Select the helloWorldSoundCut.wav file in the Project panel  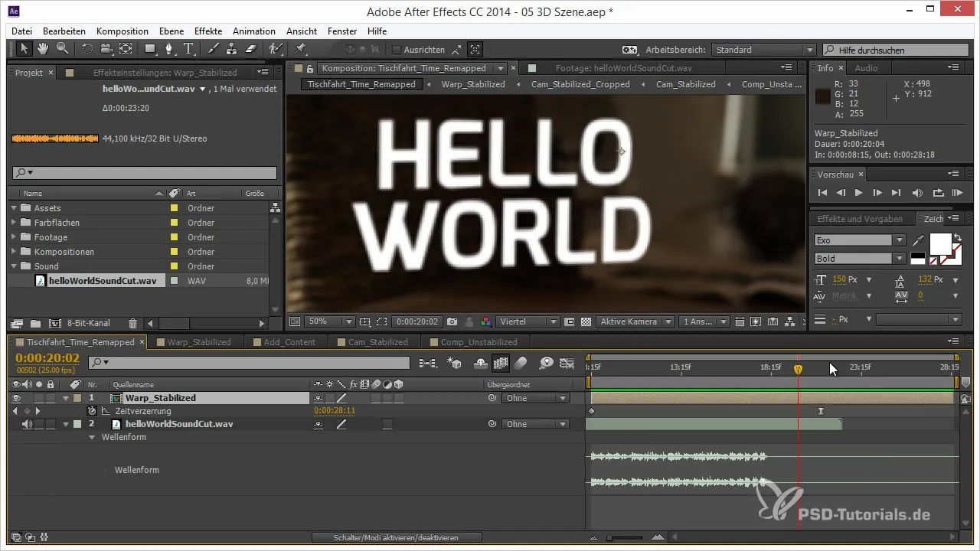(x=102, y=281)
